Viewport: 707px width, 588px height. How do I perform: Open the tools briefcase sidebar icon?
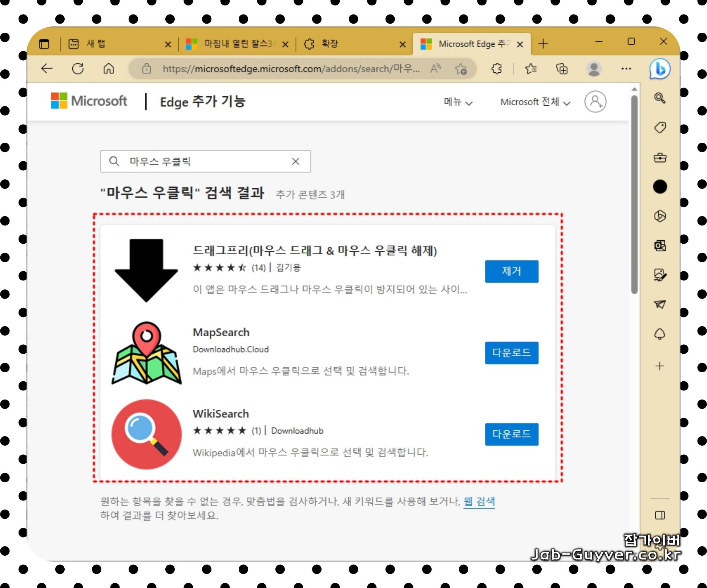(660, 158)
